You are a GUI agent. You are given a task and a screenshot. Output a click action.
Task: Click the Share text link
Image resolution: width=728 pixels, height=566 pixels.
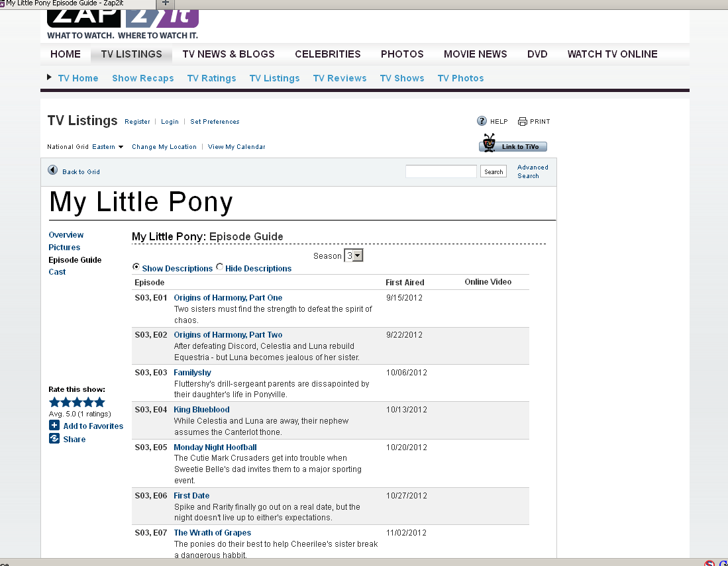74,440
